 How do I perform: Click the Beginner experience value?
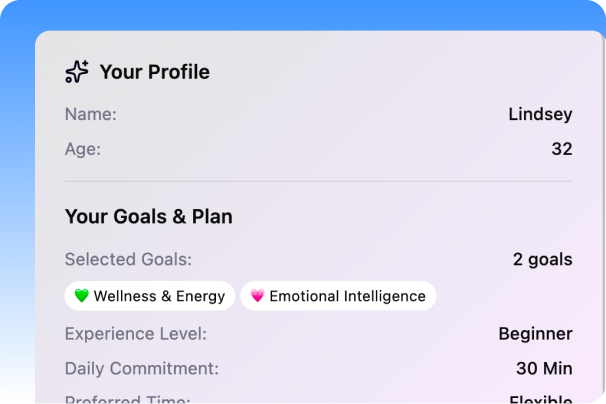click(x=535, y=333)
